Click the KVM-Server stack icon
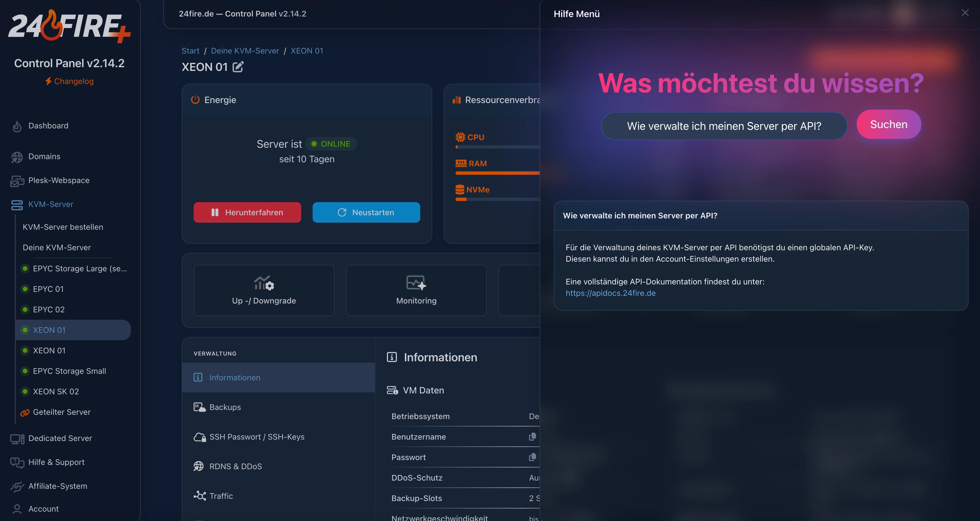This screenshot has width=980, height=521. coord(17,205)
